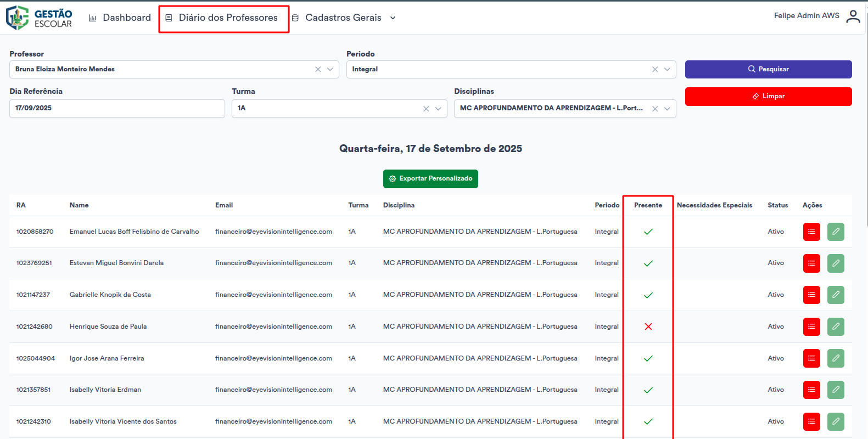The image size is (868, 439).
Task: Click green edit pencil for Estevan Miguel
Action: [x=835, y=263]
